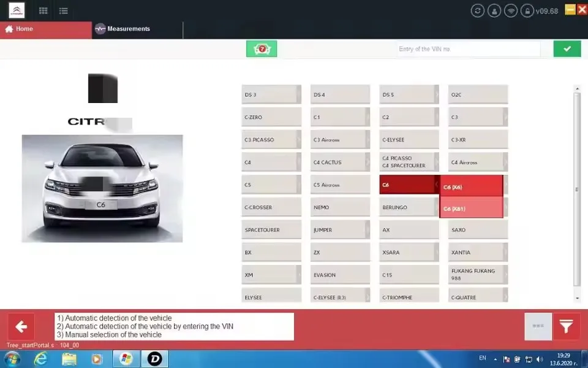Open the user profile icon in the header
The image size is (588, 368).
pyautogui.click(x=494, y=10)
